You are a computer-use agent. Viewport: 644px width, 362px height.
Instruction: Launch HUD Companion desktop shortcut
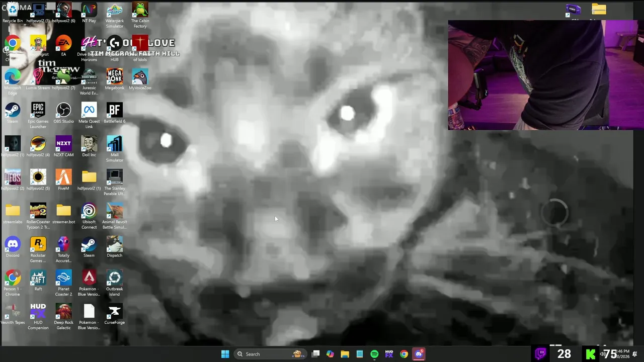(x=38, y=317)
